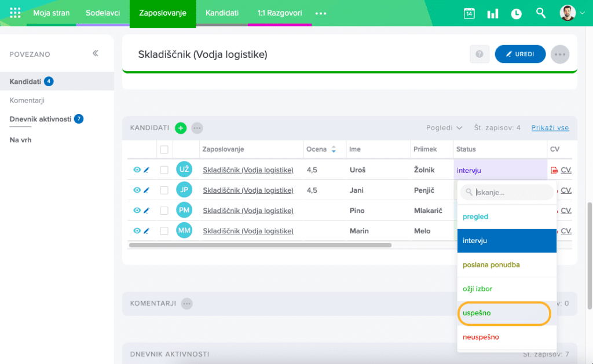Screen dimensions: 593x364
Task: Check the checkbox for Marin Melo row
Action: click(x=164, y=231)
